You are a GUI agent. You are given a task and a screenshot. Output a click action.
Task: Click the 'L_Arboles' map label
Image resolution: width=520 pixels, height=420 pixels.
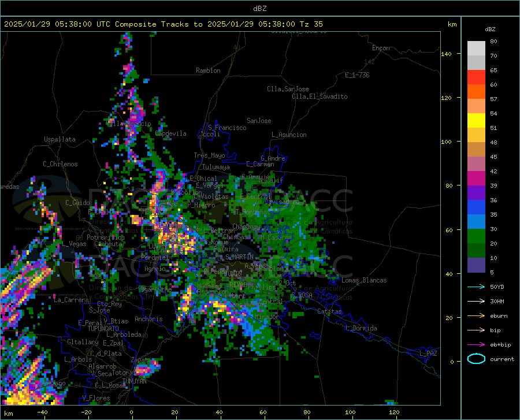click(x=78, y=359)
